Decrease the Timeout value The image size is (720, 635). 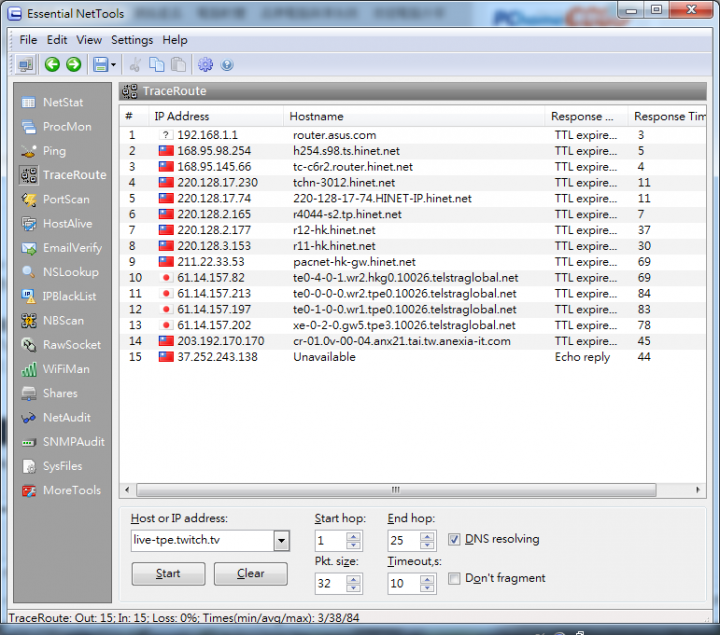pyautogui.click(x=427, y=588)
